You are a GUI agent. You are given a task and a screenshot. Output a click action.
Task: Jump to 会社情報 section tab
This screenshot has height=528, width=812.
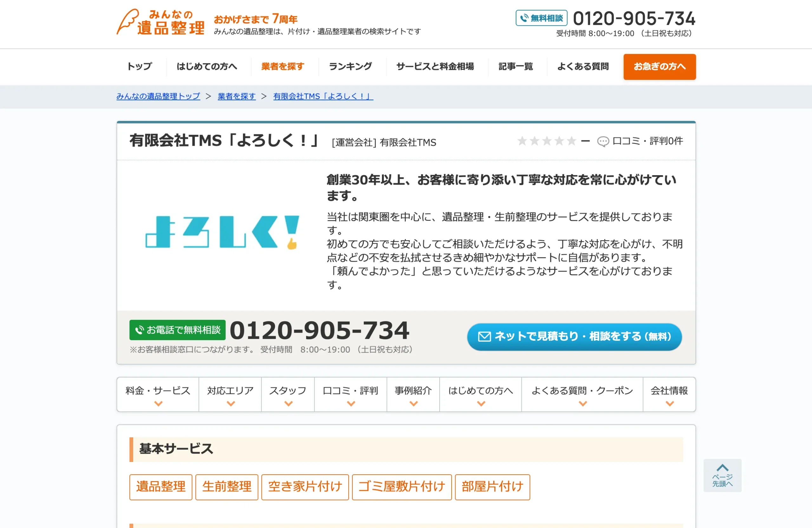pos(669,394)
